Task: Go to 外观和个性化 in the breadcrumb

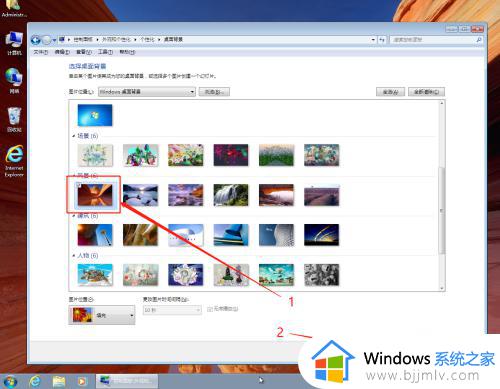Action: click(x=116, y=40)
